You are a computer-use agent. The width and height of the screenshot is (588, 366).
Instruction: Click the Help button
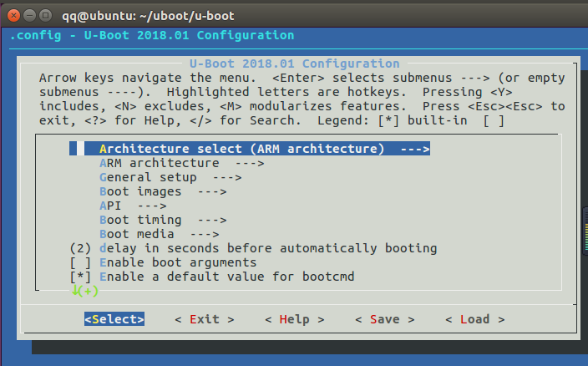294,319
